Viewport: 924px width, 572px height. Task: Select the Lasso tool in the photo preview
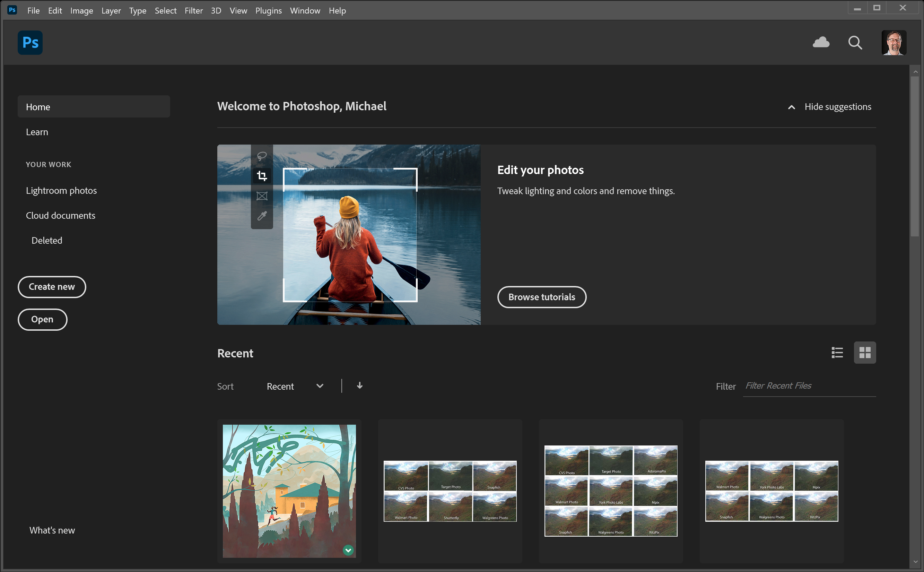(262, 156)
